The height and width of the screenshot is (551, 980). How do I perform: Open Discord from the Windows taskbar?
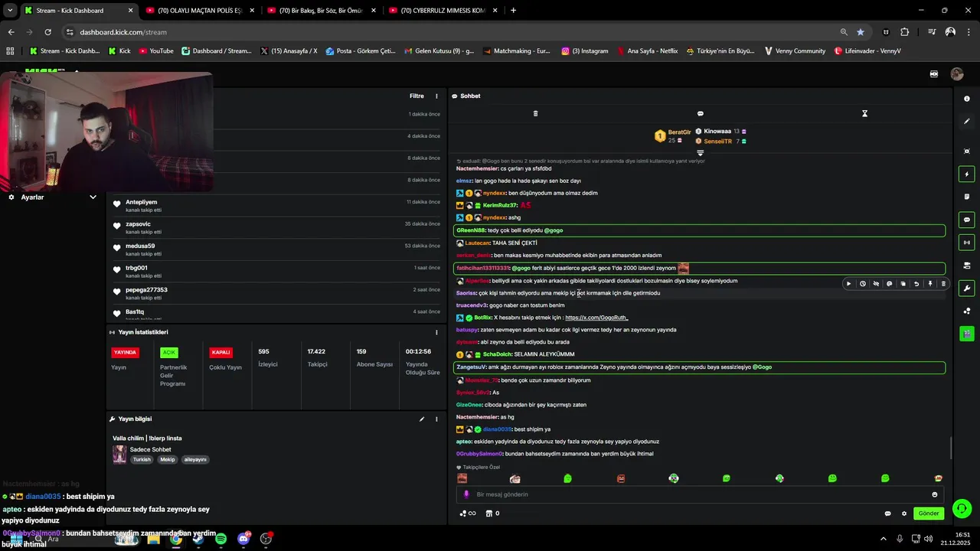(243, 539)
